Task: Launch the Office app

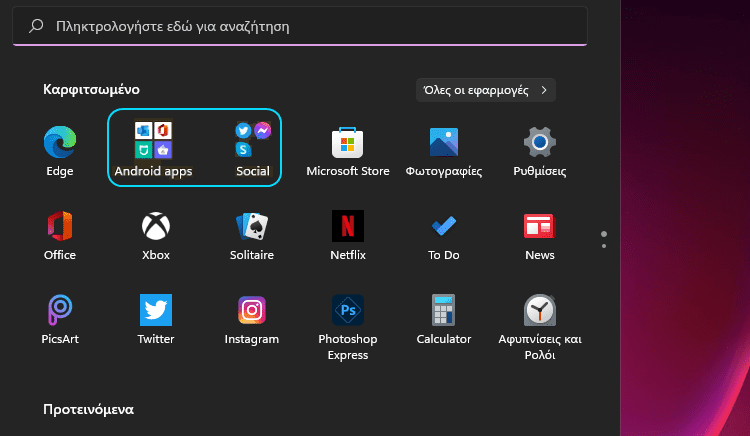Action: 60,226
